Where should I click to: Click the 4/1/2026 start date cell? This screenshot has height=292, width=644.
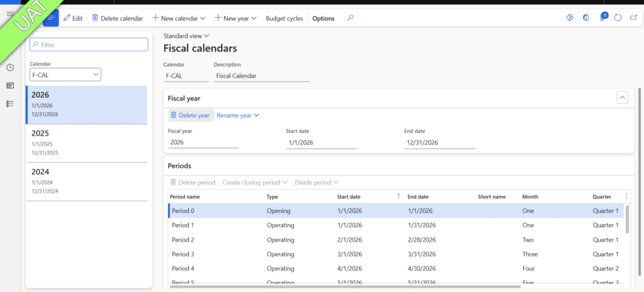click(350, 268)
